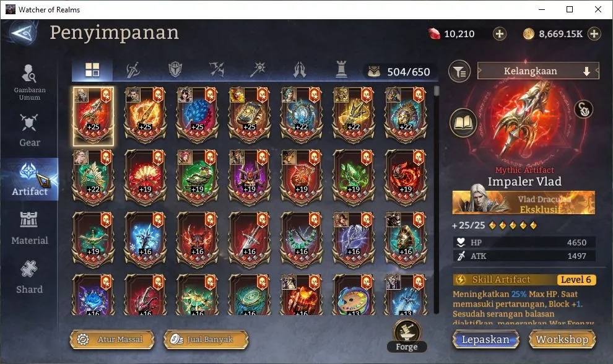Click the Workshop button
This screenshot has height=364, width=613.
click(562, 339)
